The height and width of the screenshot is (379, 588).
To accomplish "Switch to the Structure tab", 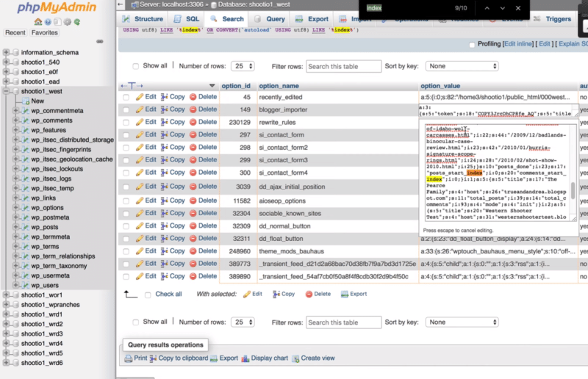I will 143,19.
